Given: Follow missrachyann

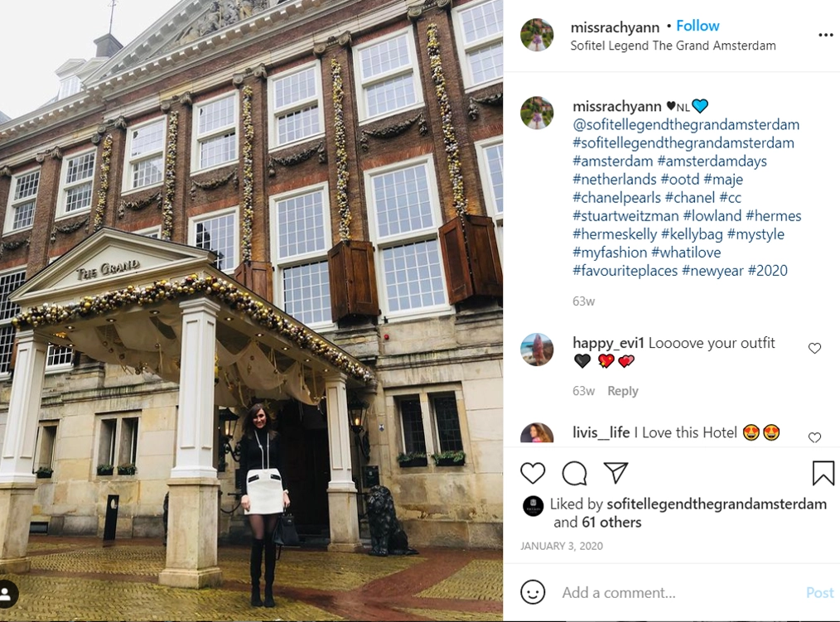Looking at the screenshot, I should tap(698, 26).
